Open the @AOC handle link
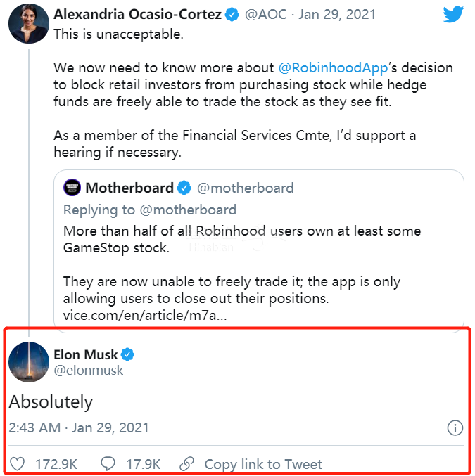The width and height of the screenshot is (475, 476). 265,15
